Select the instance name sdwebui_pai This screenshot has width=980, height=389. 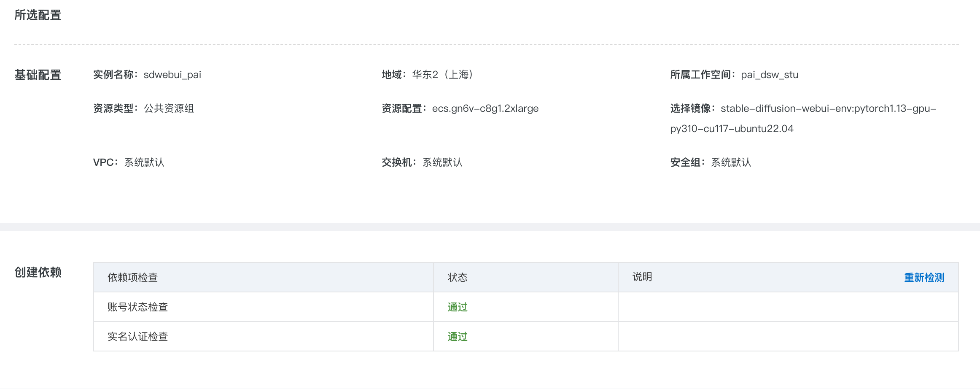pos(172,75)
